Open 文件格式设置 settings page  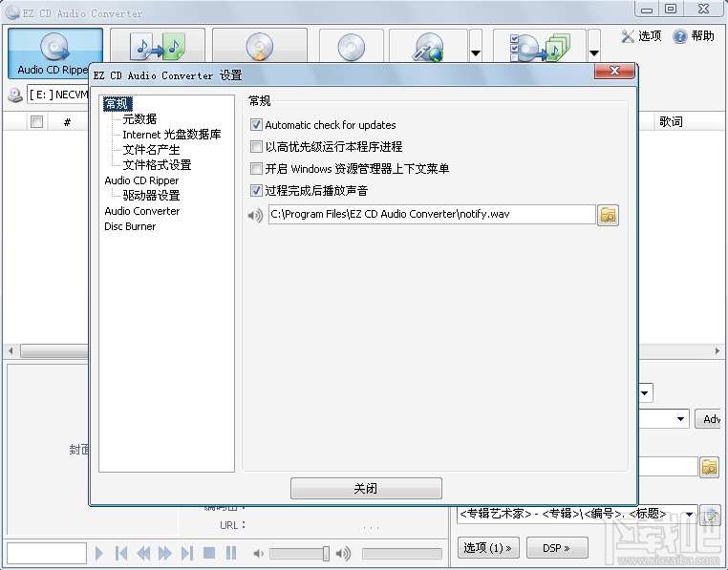[x=157, y=165]
